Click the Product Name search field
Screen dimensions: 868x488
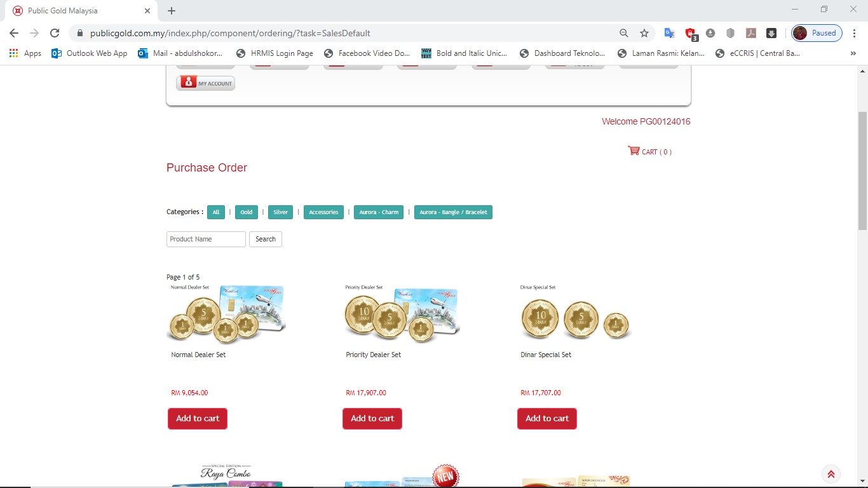(x=206, y=239)
